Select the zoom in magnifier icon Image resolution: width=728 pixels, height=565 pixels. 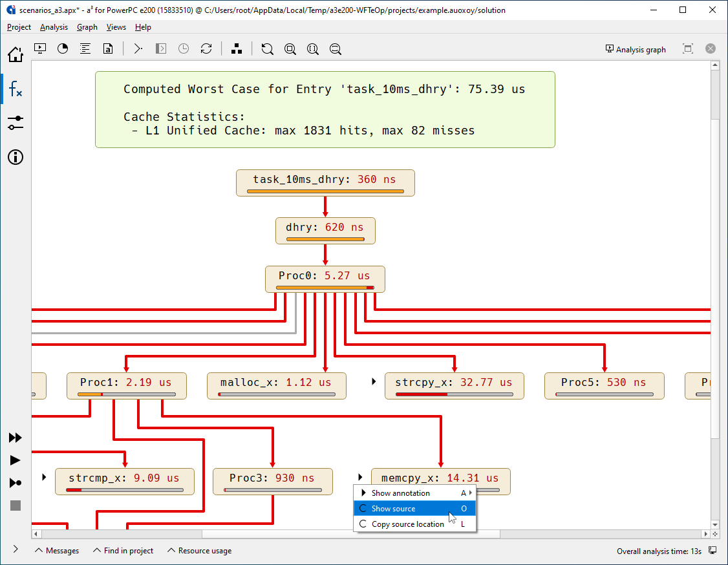tap(290, 48)
